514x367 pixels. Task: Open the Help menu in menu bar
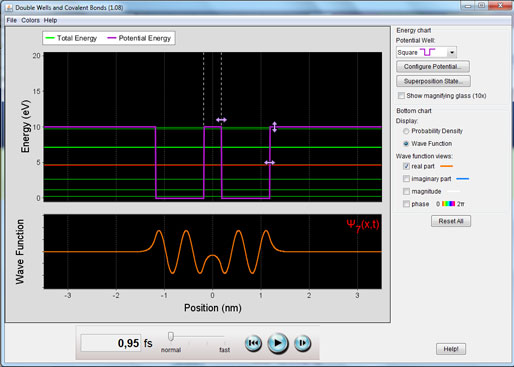50,20
